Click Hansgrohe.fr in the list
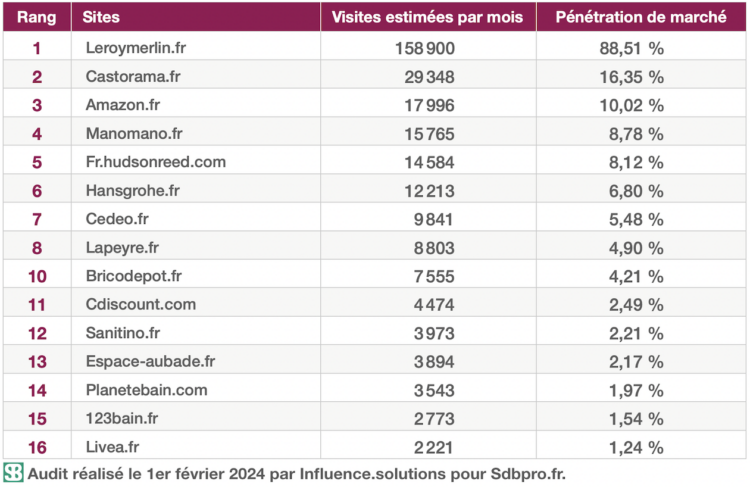The image size is (750, 487). pyautogui.click(x=131, y=190)
